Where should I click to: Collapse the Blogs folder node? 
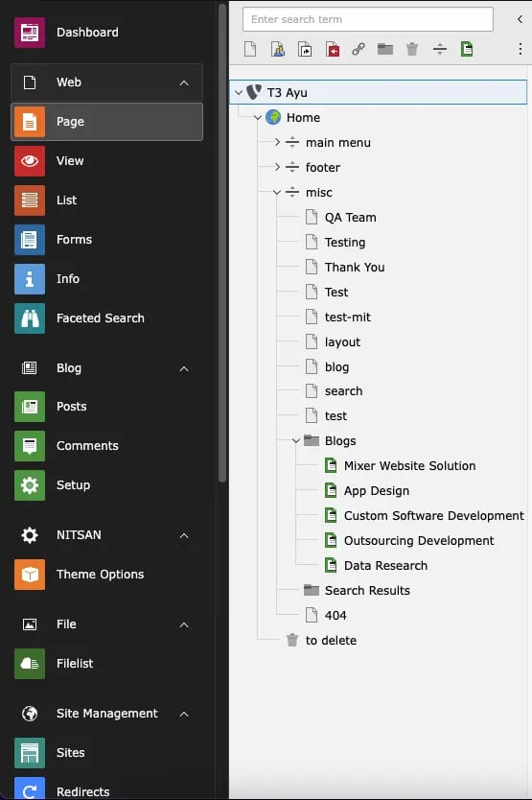click(296, 440)
